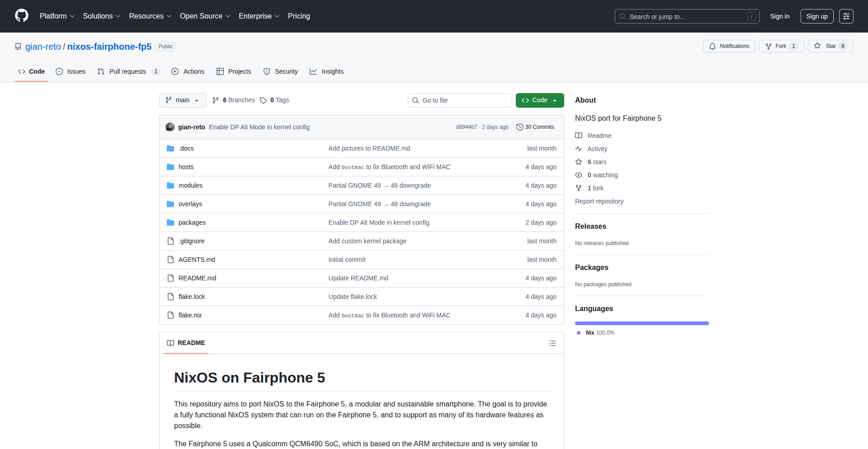This screenshot has height=449, width=868.
Task: Open the green Code dropdown
Action: coord(539,100)
